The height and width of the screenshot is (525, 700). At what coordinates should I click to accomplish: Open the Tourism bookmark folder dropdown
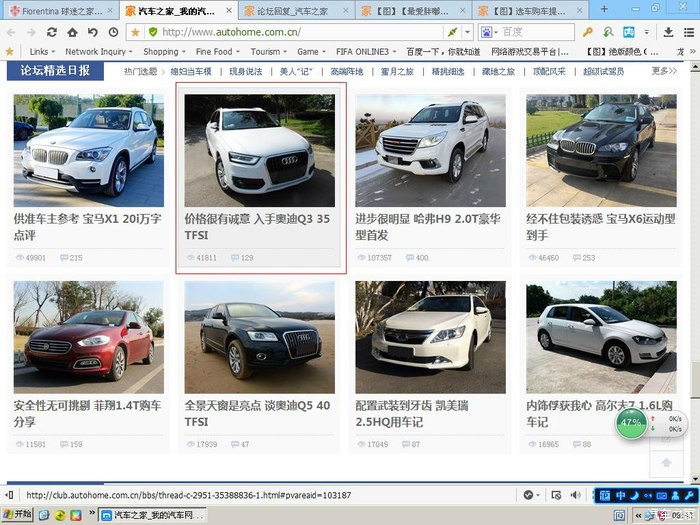[x=269, y=51]
